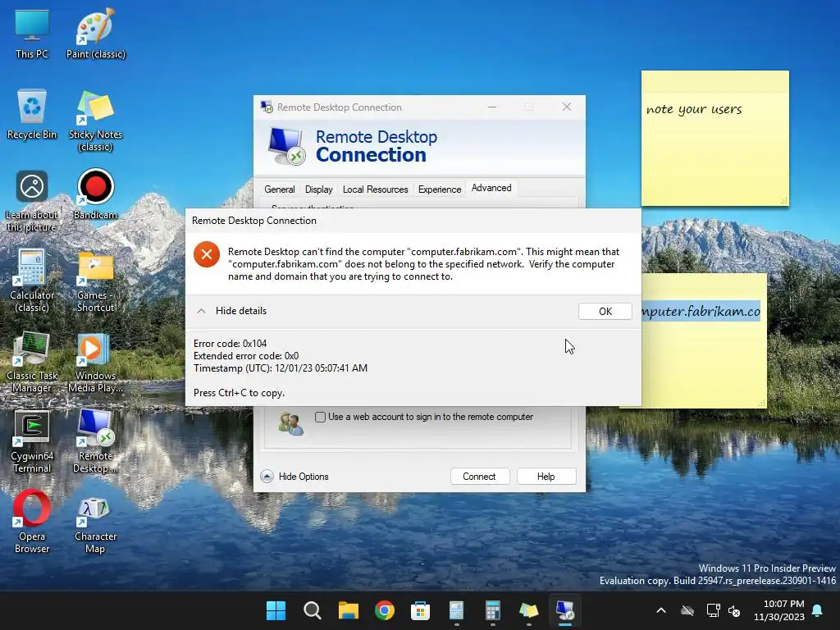Switch to Sticky Notes taskbar icon
The width and height of the screenshot is (840, 630).
point(529,610)
